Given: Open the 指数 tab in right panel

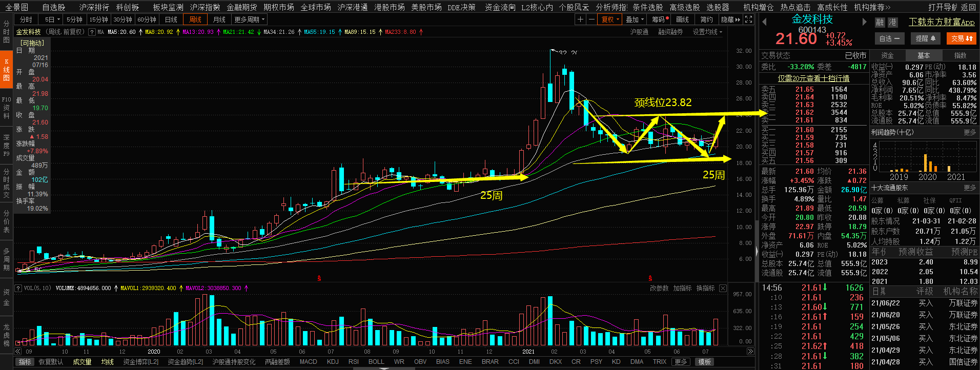Looking at the screenshot, I should (960, 55).
